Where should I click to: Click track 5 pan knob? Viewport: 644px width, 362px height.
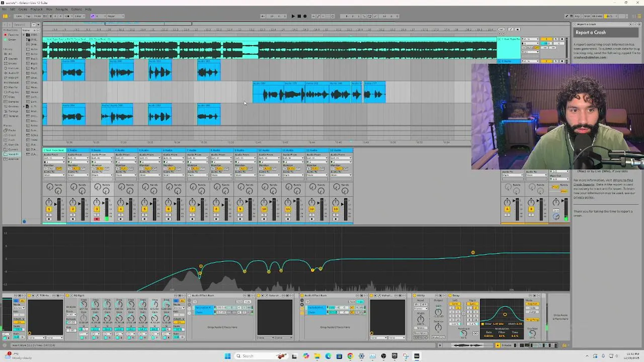144,202
